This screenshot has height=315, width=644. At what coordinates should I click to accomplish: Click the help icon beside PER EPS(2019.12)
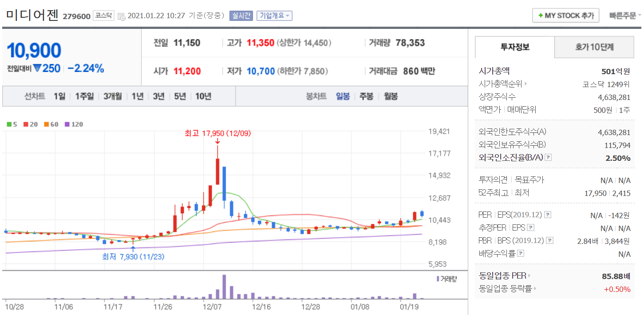click(548, 215)
